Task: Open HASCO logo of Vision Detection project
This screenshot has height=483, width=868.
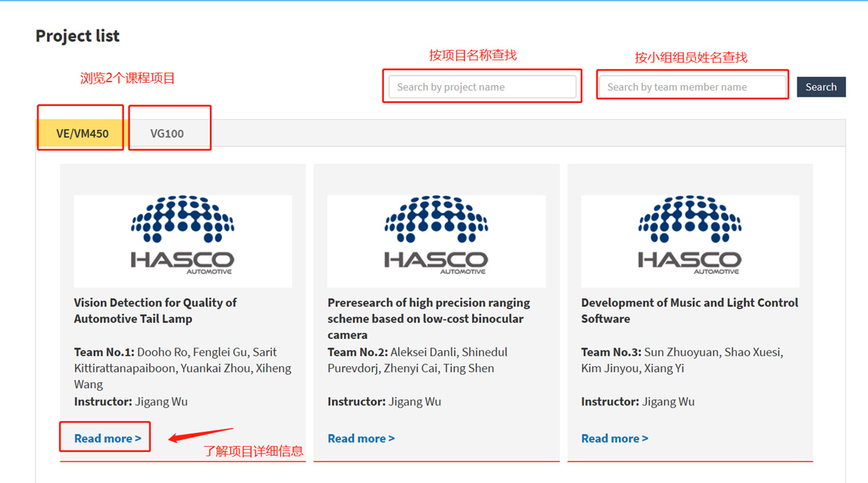Action: click(183, 241)
